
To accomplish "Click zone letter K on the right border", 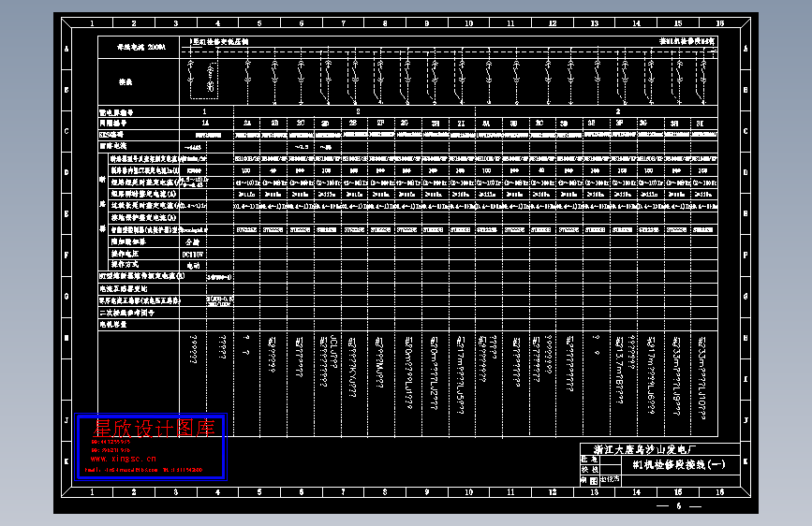I will click(x=746, y=461).
